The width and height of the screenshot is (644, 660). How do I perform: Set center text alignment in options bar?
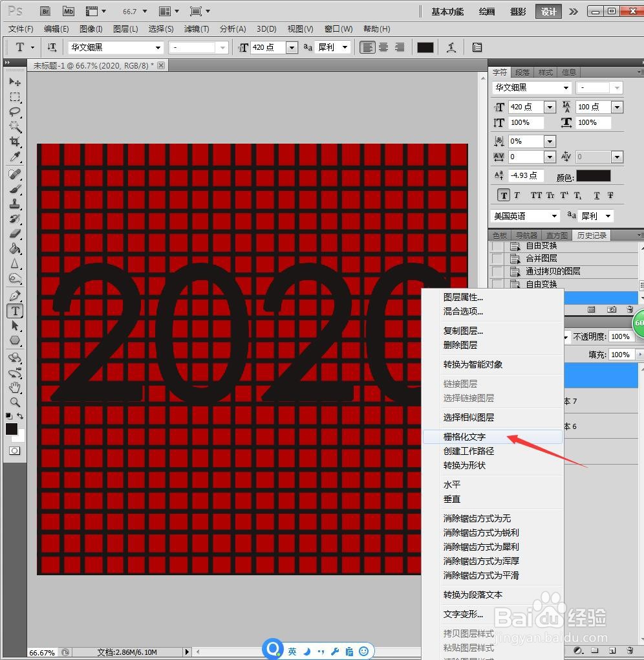383,47
